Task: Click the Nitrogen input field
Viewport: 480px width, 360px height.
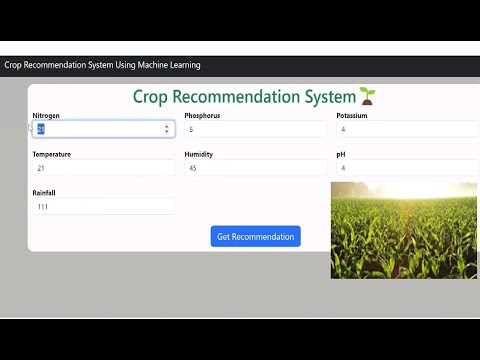Action: [x=104, y=129]
